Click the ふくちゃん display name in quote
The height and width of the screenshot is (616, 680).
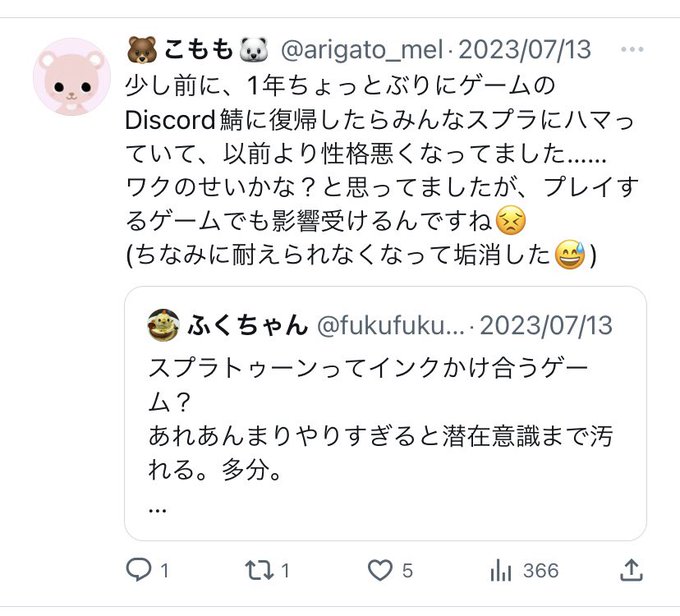[248, 325]
